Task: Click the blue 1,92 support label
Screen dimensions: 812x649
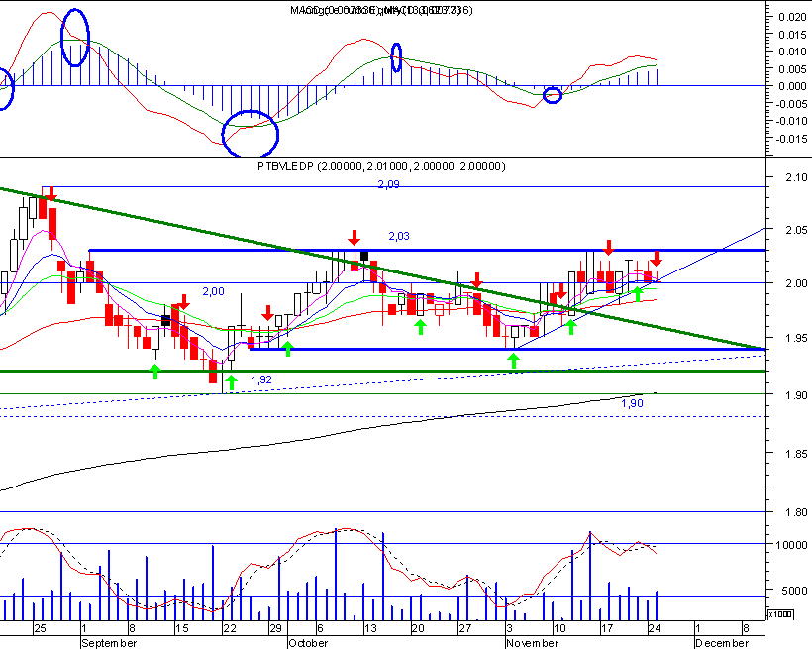Action: (261, 379)
